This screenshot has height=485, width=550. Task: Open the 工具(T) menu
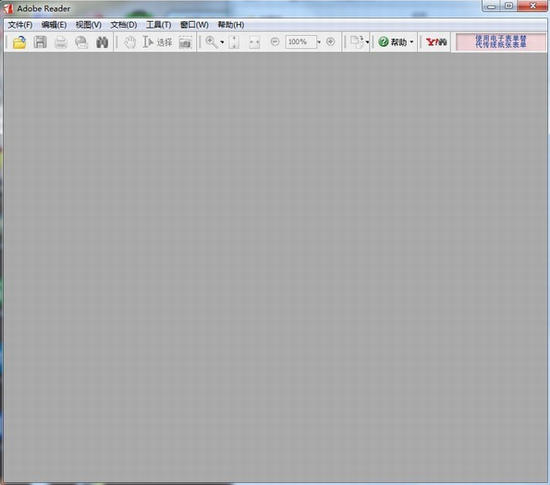[159, 25]
